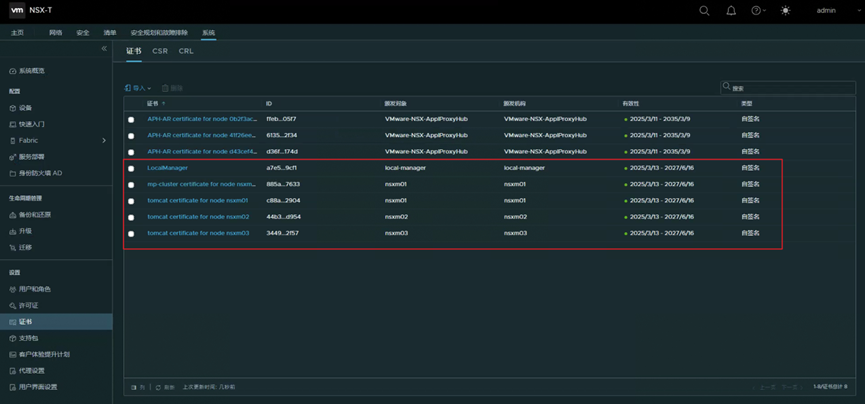
Task: Open mp-cluster certificate for node link
Action: pos(202,184)
